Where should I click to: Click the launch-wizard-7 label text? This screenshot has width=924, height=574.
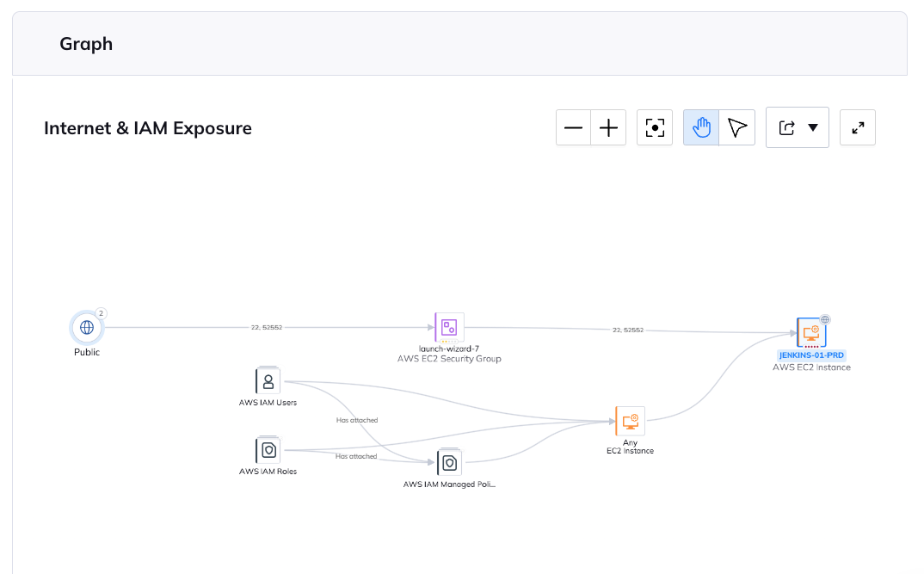coord(449,349)
